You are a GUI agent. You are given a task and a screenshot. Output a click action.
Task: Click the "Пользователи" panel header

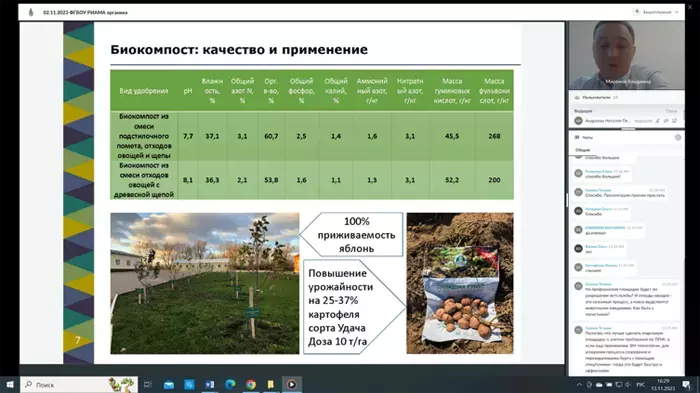pyautogui.click(x=596, y=97)
